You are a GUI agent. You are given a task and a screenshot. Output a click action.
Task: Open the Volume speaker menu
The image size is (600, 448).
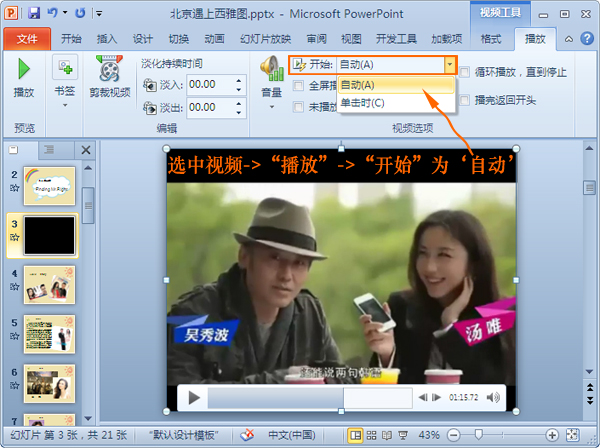(272, 69)
